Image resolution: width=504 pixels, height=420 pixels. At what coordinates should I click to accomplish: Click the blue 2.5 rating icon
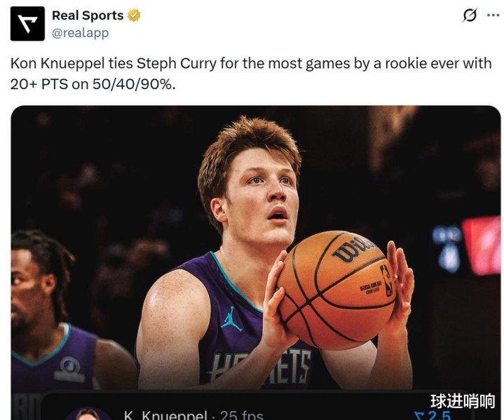[433, 415]
